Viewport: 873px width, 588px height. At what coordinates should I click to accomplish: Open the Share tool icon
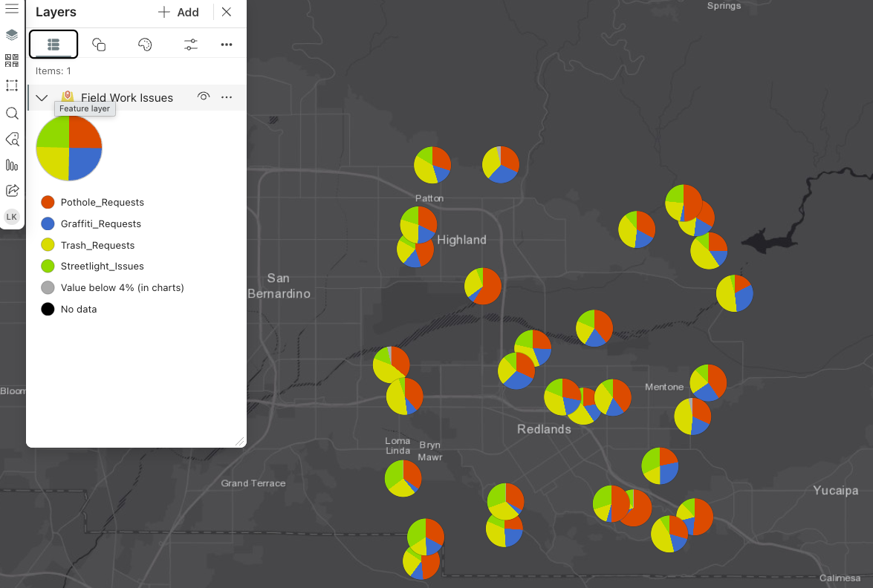click(11, 190)
